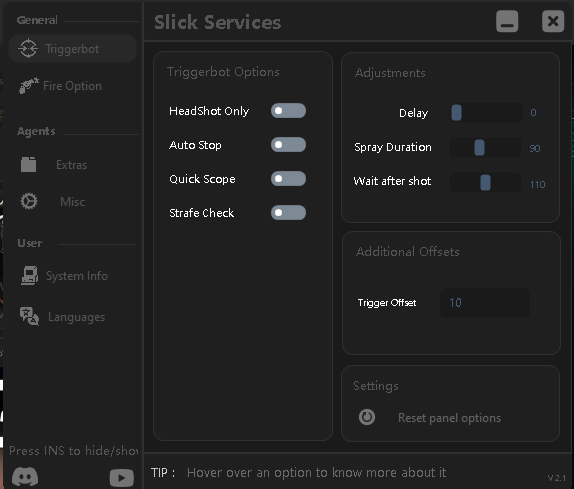Image resolution: width=574 pixels, height=489 pixels.
Task: Open the Triggerbot menu label
Action: [x=72, y=49]
